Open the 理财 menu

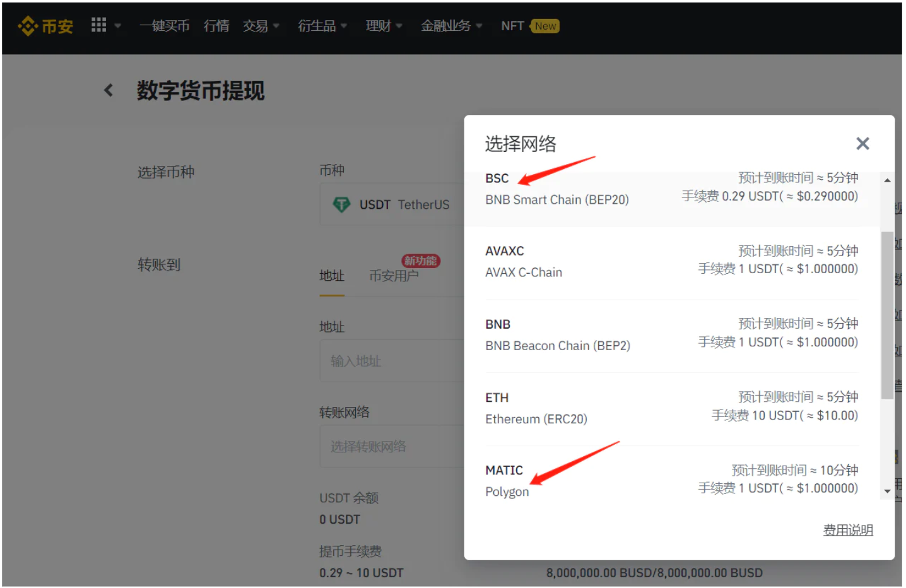click(x=379, y=26)
